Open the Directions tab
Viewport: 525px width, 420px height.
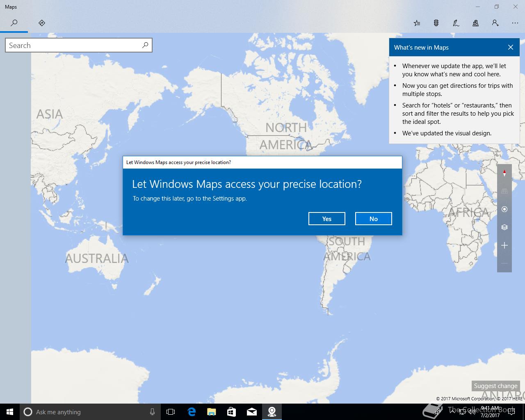pyautogui.click(x=42, y=23)
